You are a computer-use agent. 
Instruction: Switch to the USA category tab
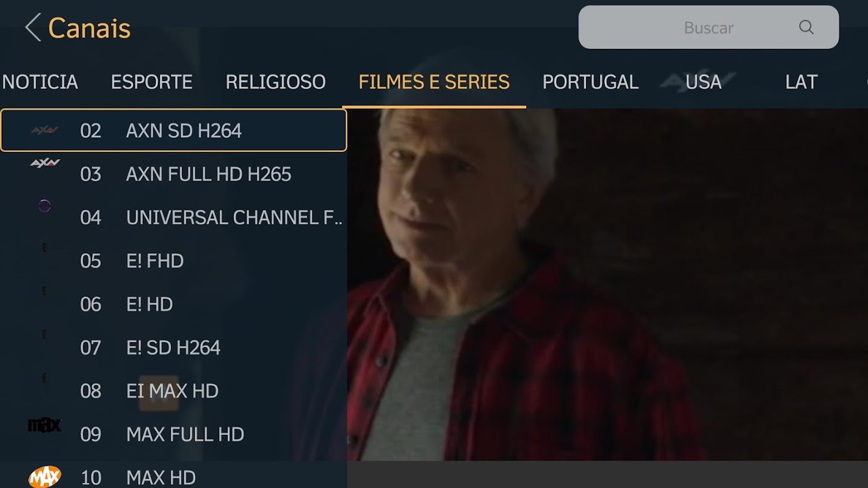[x=703, y=82]
